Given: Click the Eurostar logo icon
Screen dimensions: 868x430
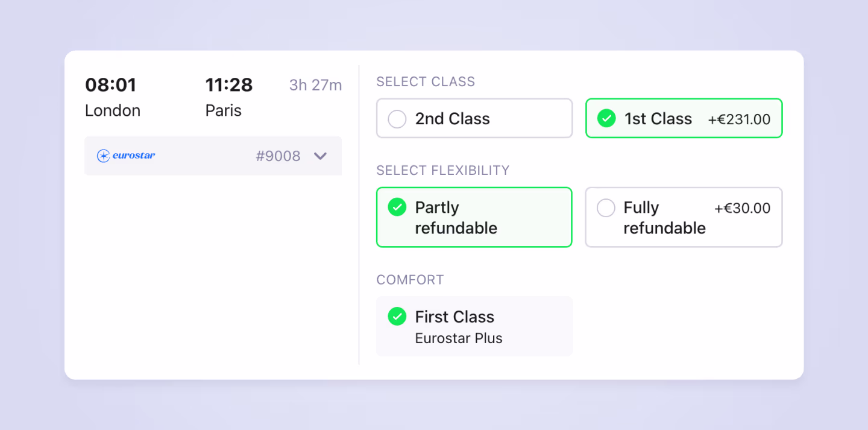Looking at the screenshot, I should [104, 156].
